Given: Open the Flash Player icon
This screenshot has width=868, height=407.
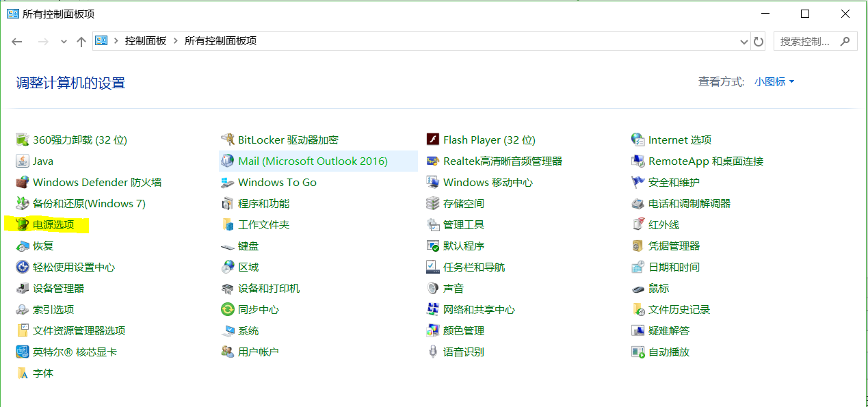Looking at the screenshot, I should point(432,140).
